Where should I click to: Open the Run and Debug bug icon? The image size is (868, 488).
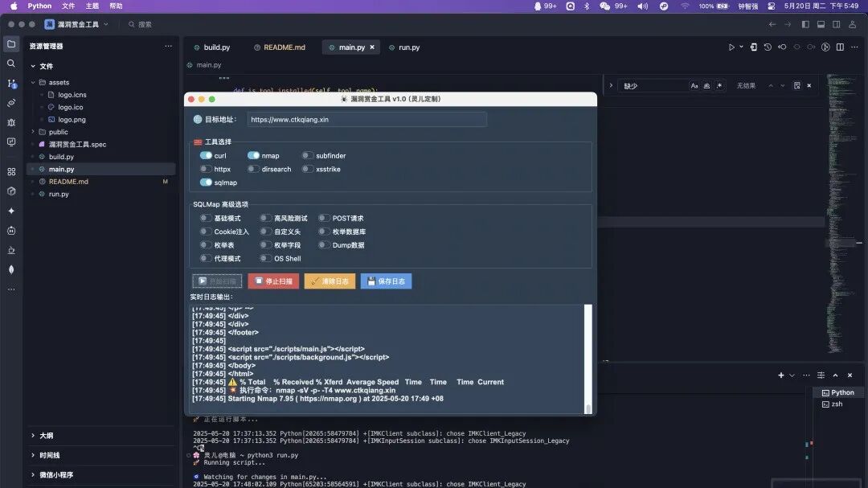[x=11, y=122]
